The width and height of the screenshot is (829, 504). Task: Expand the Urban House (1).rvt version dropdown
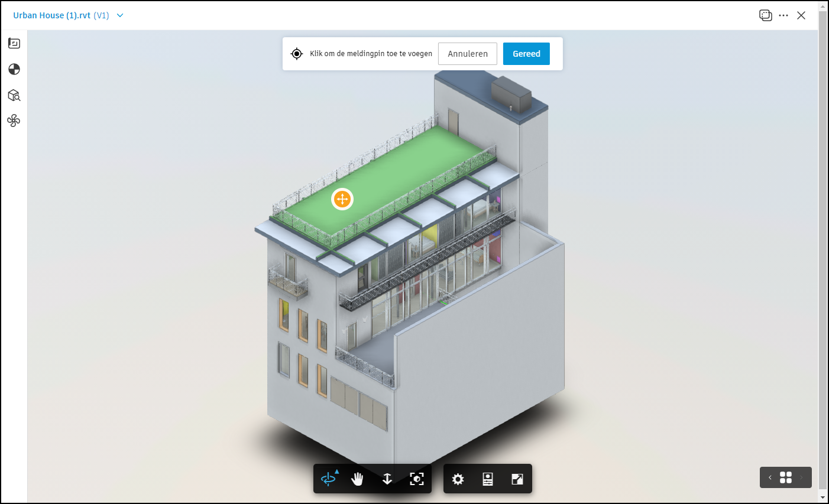click(120, 15)
